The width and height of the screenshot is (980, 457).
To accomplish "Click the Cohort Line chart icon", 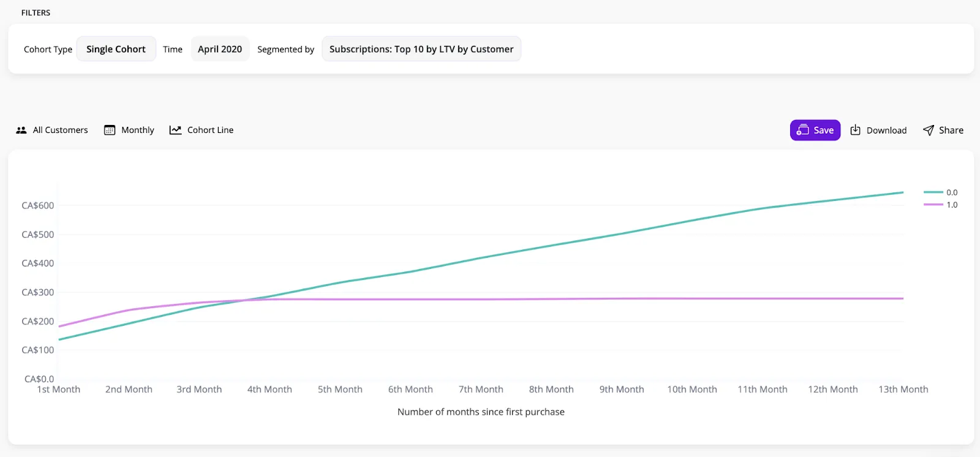I will click(175, 130).
